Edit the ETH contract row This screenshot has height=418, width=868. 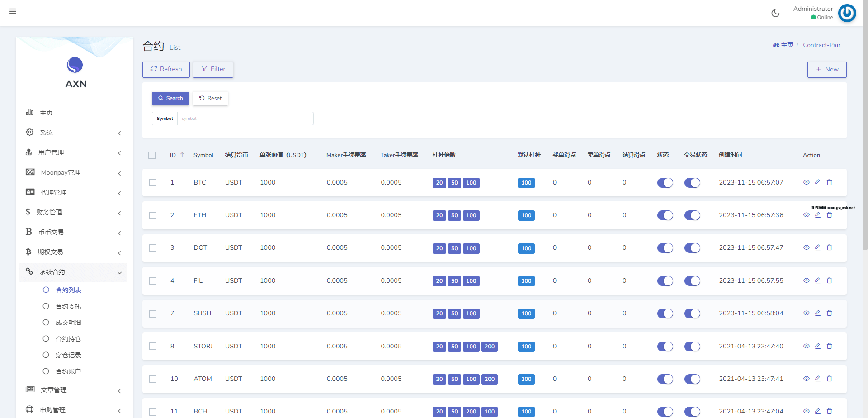click(817, 215)
